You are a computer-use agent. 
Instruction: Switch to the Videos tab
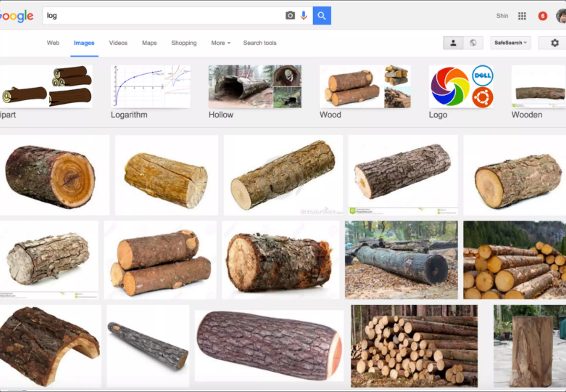pyautogui.click(x=118, y=43)
